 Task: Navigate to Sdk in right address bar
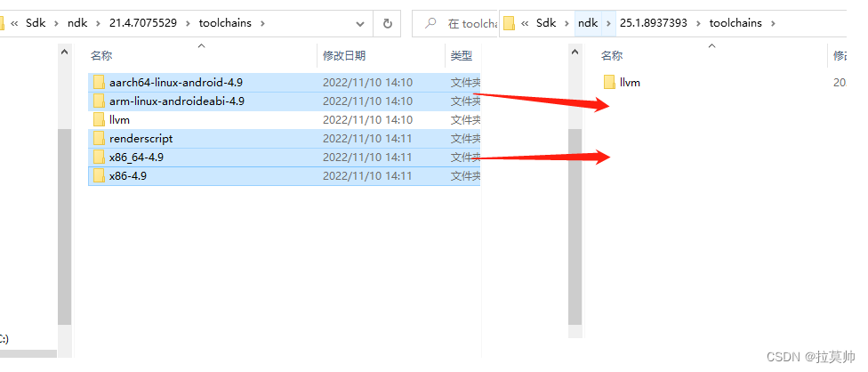[x=546, y=23]
